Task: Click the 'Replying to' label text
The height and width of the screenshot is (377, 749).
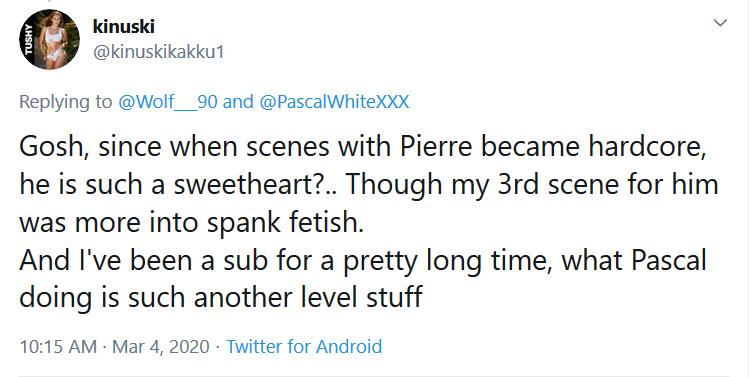Action: (x=65, y=102)
